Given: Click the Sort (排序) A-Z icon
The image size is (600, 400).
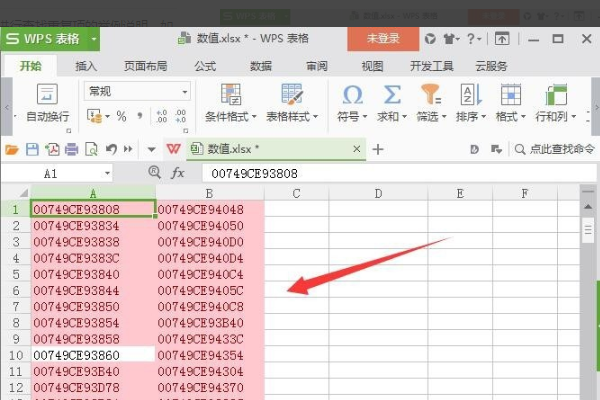Looking at the screenshot, I should coord(471,95).
